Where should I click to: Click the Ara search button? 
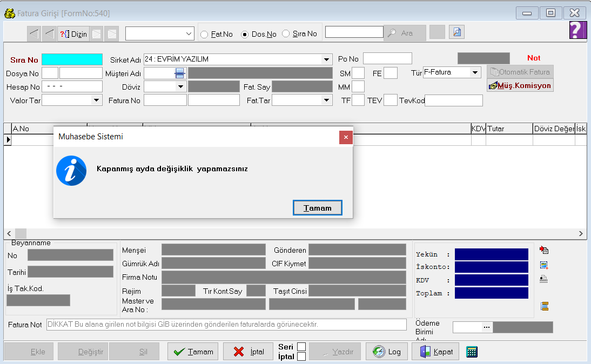tap(405, 33)
